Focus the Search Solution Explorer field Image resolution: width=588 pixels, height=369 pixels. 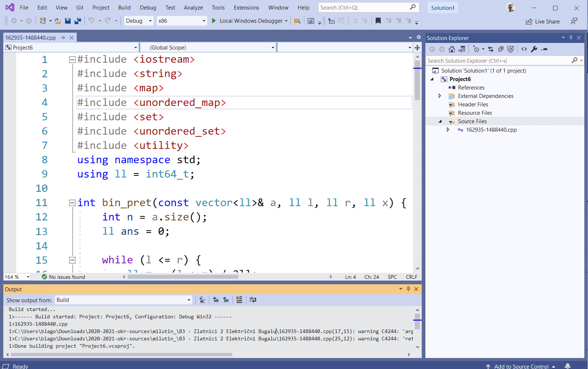coord(499,61)
